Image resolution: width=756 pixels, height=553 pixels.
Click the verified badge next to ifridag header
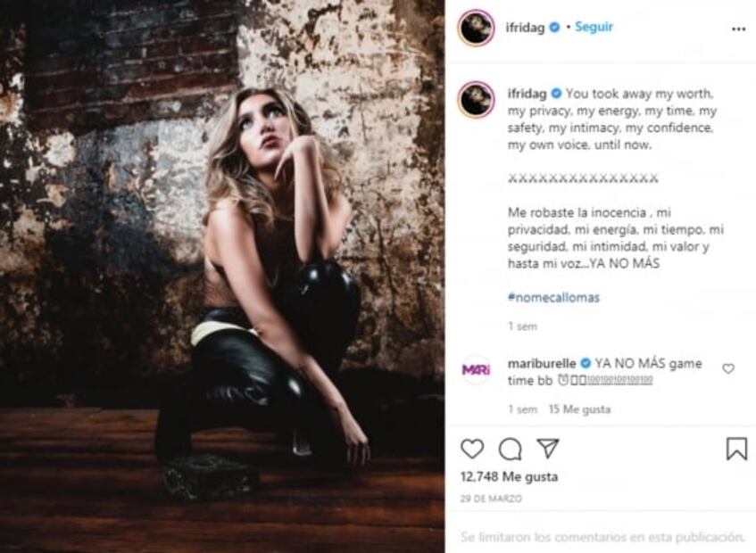point(554,28)
